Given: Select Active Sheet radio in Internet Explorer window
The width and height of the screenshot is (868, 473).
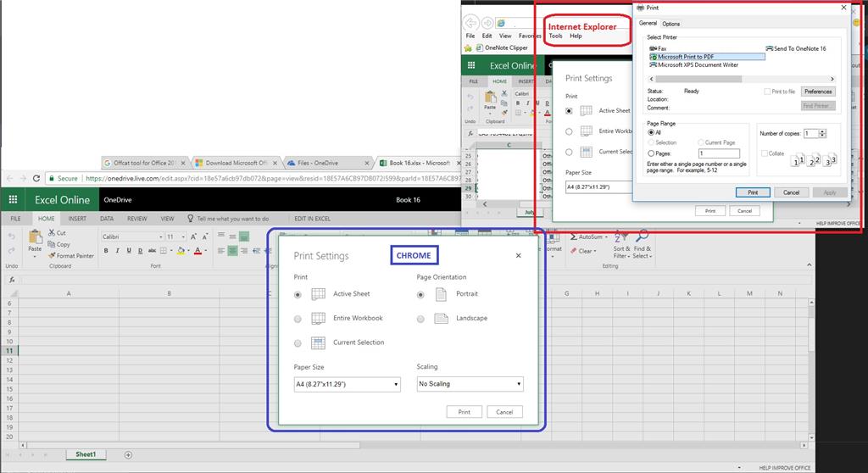Looking at the screenshot, I should point(569,111).
